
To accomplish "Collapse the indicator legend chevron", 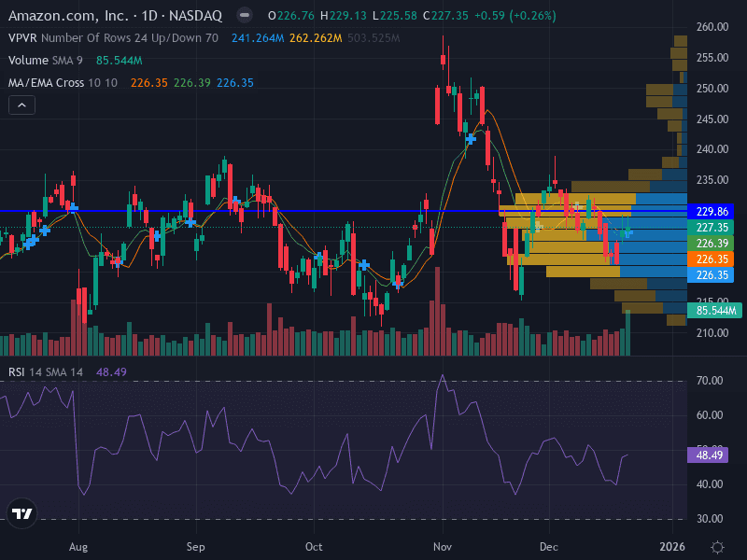I will click(x=21, y=105).
